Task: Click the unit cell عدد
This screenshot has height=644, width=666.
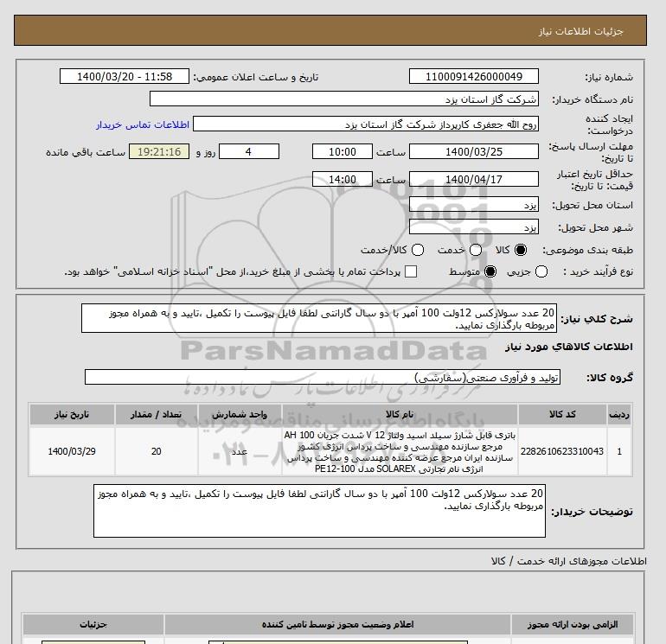Action: click(240, 451)
